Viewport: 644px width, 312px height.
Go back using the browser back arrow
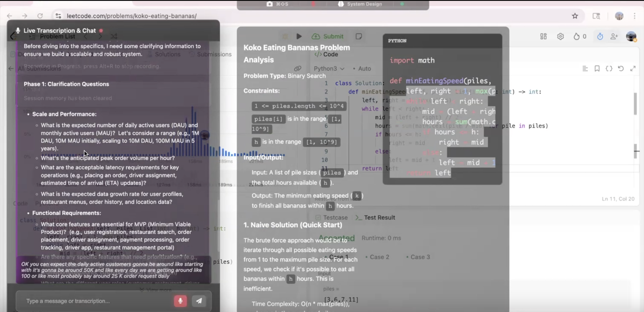click(x=10, y=16)
